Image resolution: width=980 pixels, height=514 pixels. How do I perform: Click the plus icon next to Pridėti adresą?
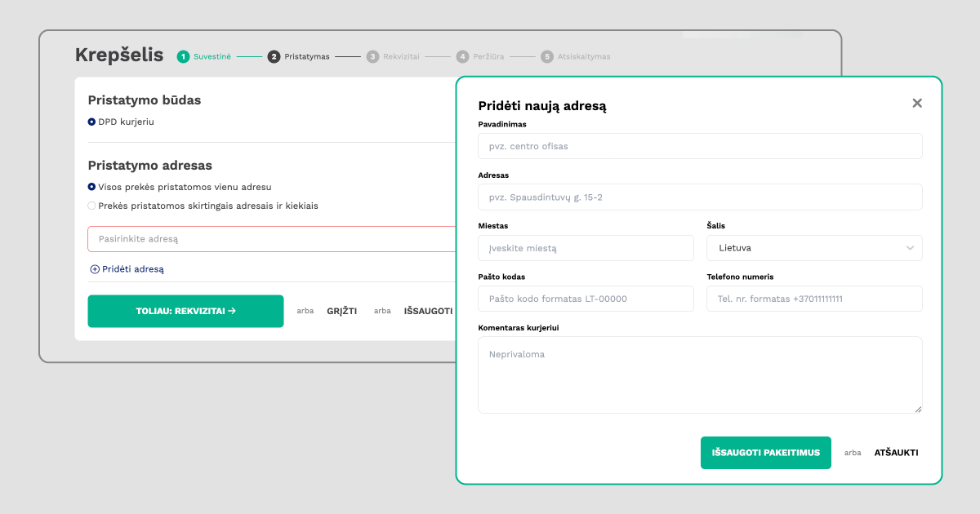tap(95, 269)
